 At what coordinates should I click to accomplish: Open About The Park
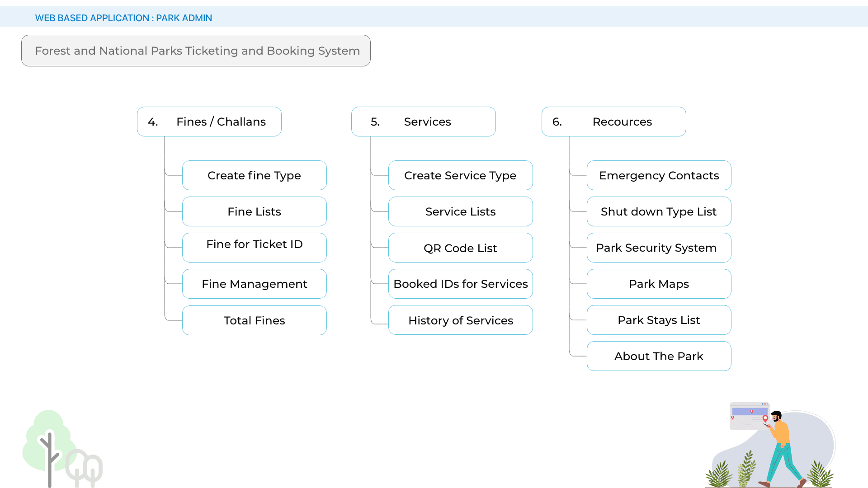click(x=659, y=356)
